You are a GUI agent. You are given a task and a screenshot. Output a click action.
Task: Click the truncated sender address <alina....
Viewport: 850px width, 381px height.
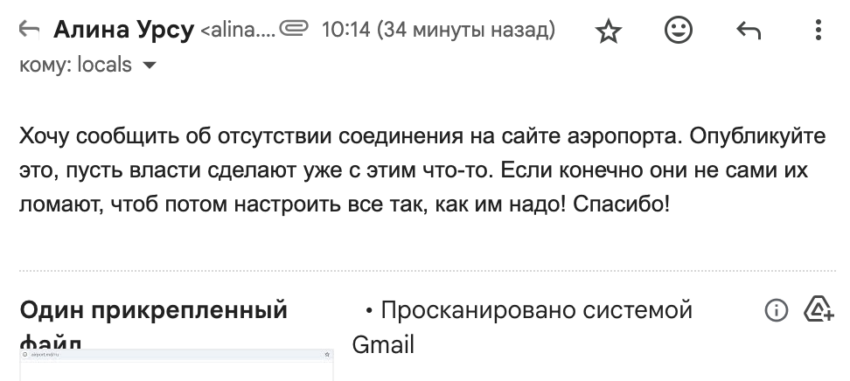237,30
